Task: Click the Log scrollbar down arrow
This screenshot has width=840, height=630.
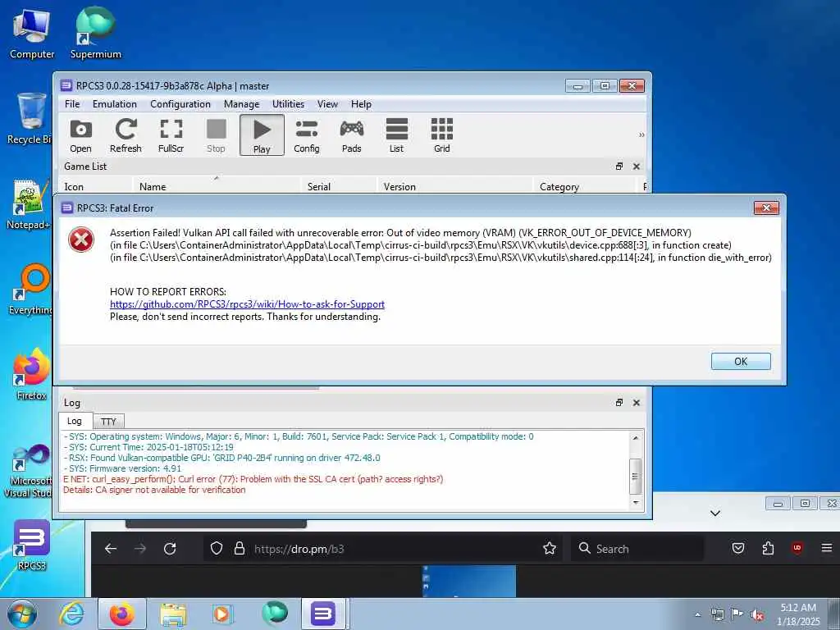Action: (x=636, y=503)
